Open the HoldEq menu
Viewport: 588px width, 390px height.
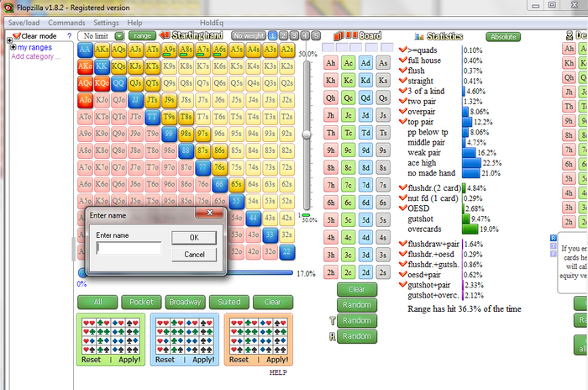[x=212, y=23]
